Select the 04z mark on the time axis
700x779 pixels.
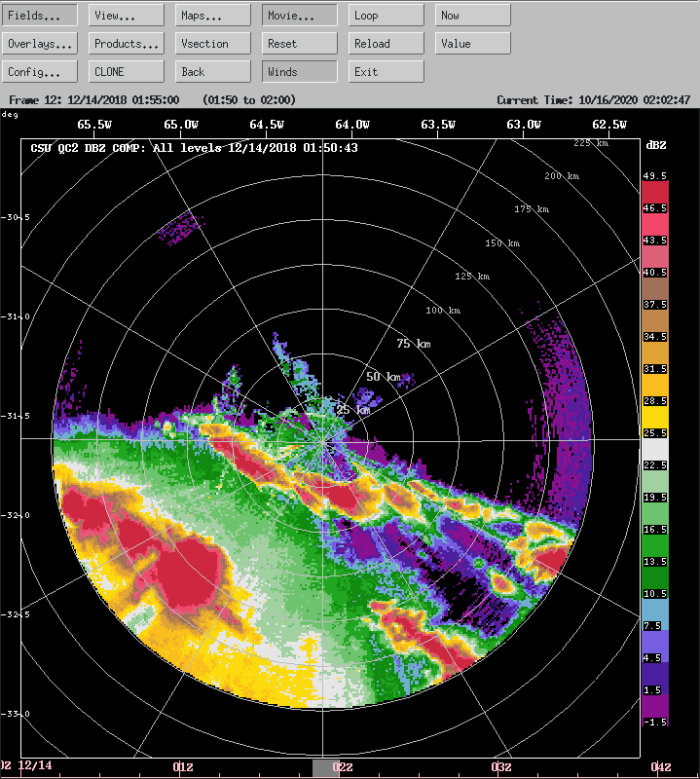[x=661, y=767]
